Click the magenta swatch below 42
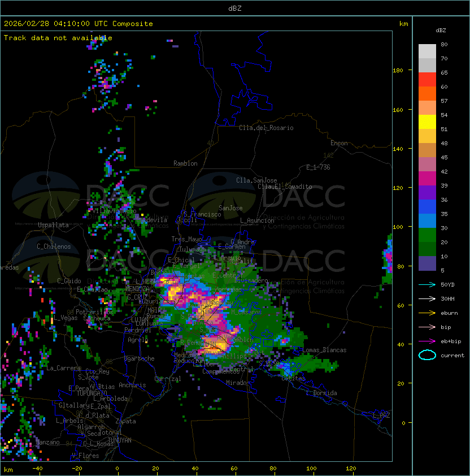 (x=427, y=179)
